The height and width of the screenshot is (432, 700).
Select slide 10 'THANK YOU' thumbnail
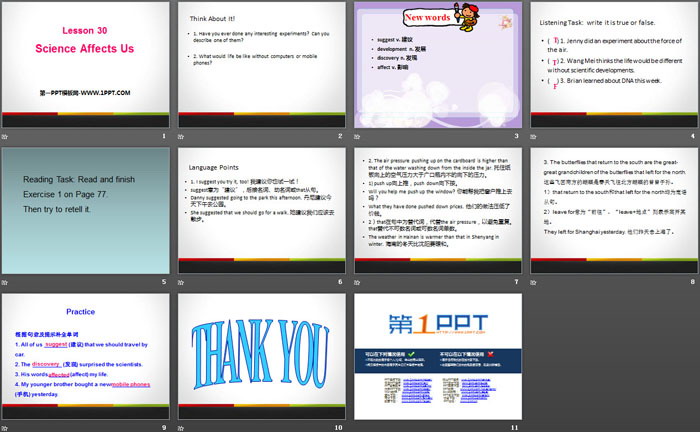[x=262, y=356]
